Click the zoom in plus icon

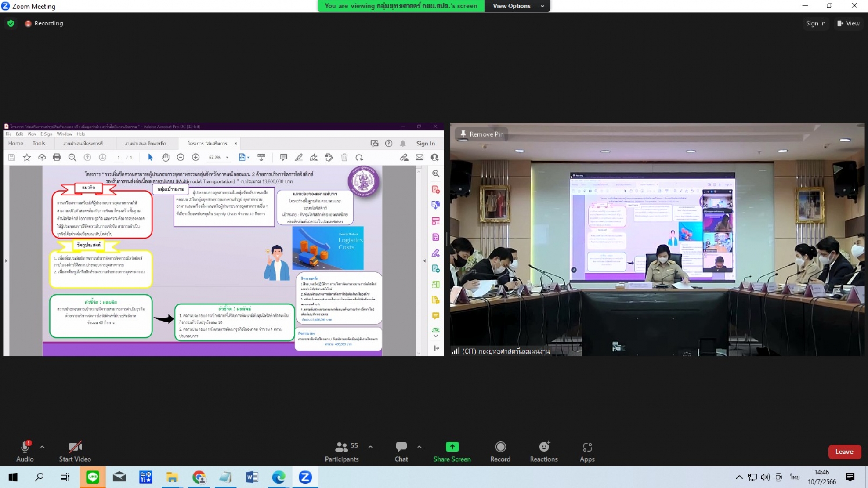[195, 157]
